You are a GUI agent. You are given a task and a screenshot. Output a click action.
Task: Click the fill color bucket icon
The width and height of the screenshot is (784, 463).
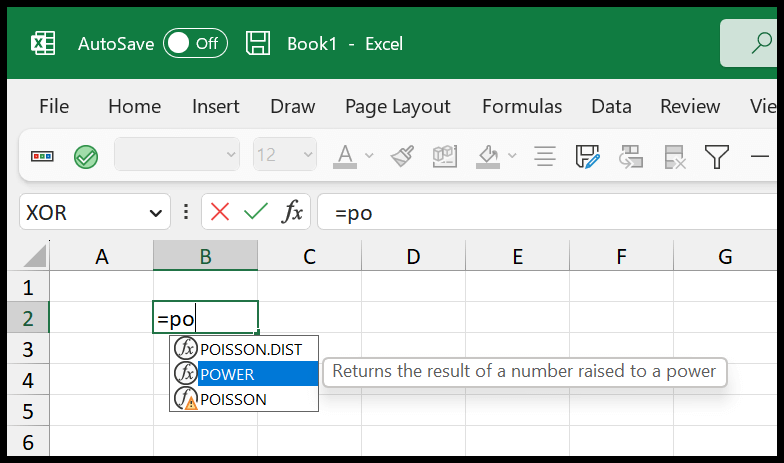488,156
